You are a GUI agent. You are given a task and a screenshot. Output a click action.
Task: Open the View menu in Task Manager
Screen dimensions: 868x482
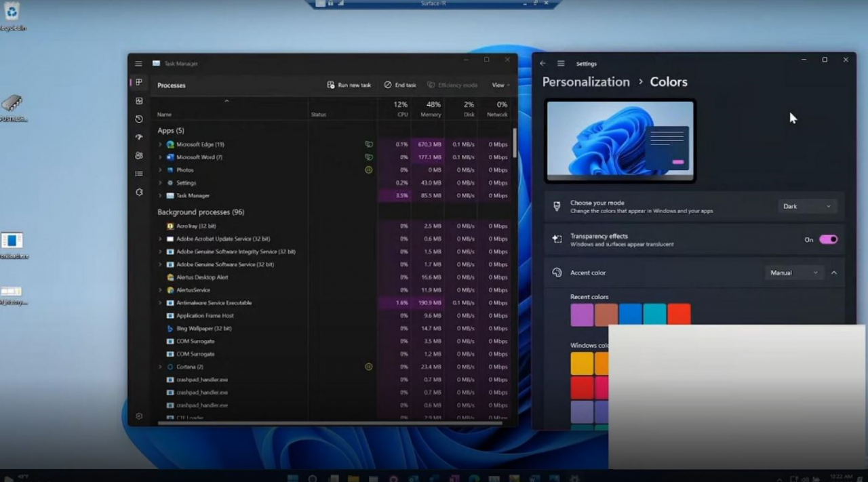coord(500,85)
